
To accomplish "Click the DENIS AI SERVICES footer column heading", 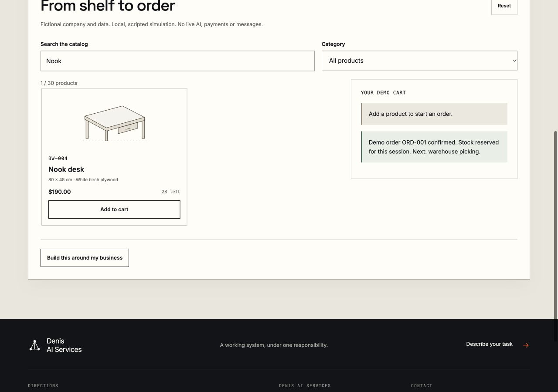I will pos(305,386).
